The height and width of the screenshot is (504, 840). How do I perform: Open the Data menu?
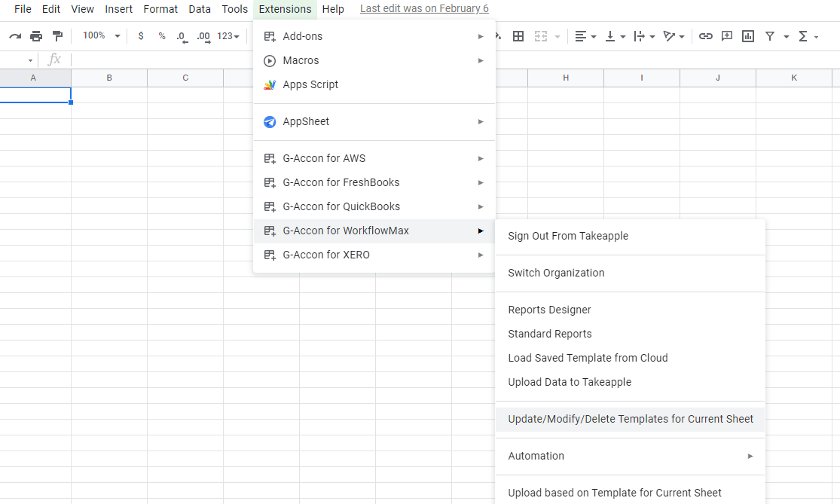point(200,9)
